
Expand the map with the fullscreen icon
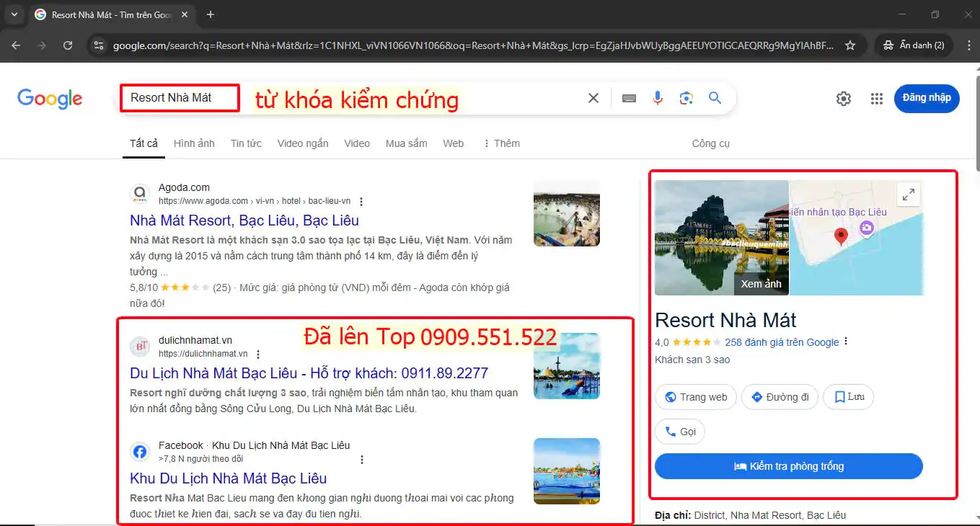point(909,195)
